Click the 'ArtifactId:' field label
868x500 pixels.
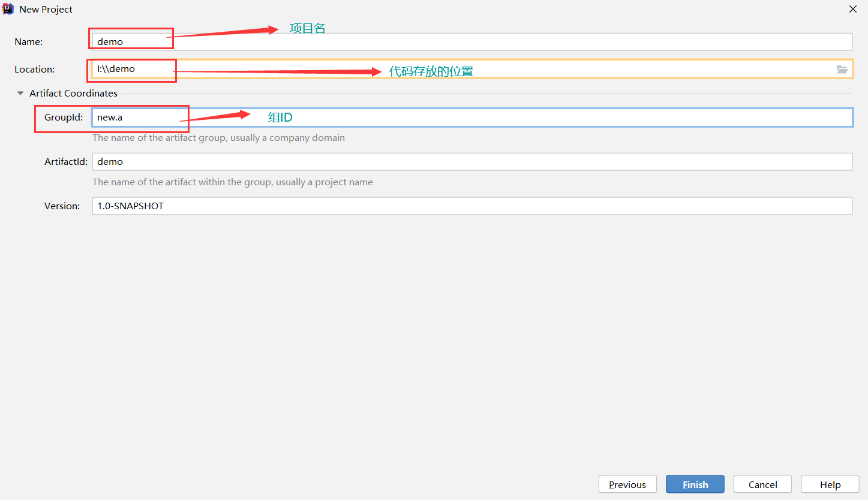66,162
